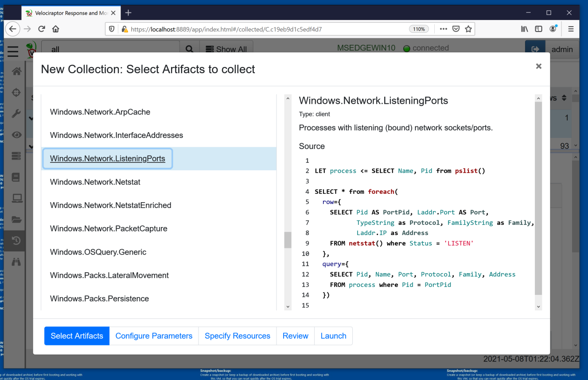Open the Review step
This screenshot has height=380, width=588.
(295, 336)
